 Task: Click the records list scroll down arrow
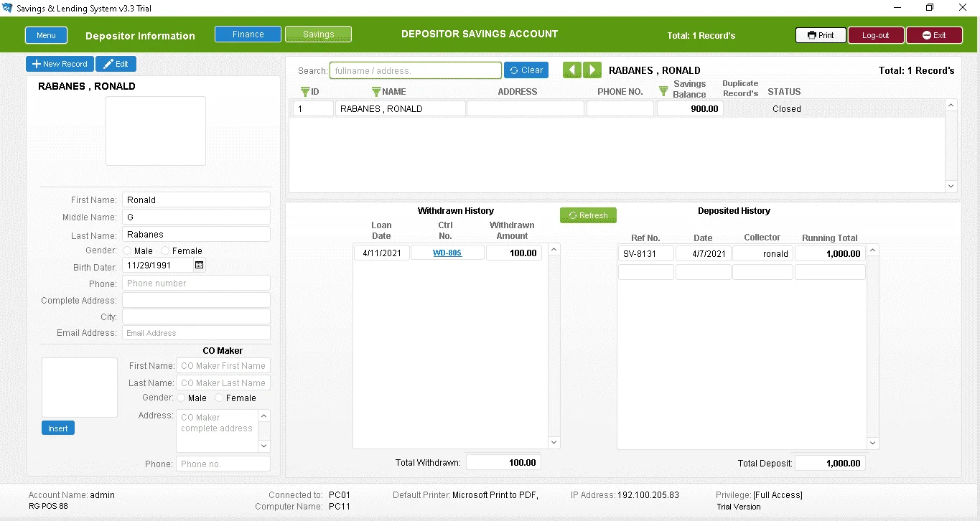point(951,186)
